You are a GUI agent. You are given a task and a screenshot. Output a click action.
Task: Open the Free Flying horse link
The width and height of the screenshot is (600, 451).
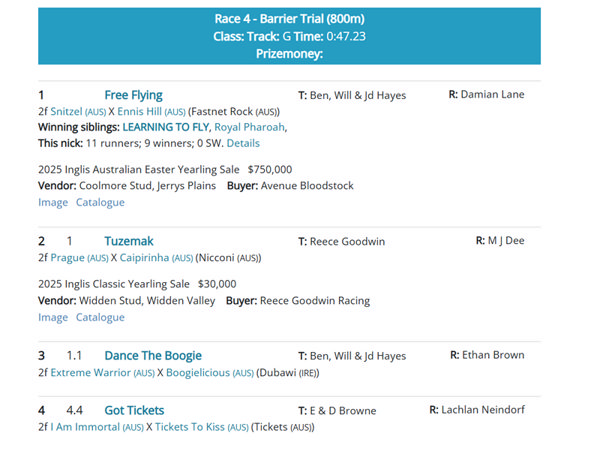(133, 95)
